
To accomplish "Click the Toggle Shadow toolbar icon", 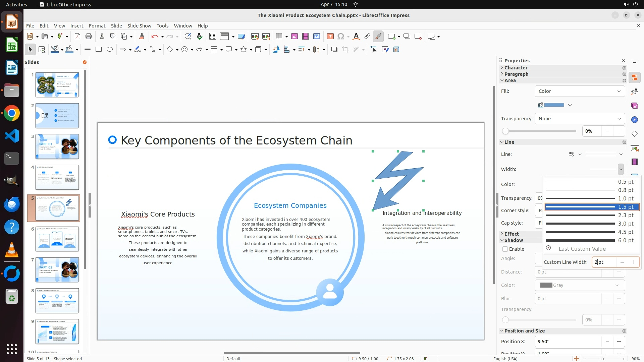I will [334, 50].
